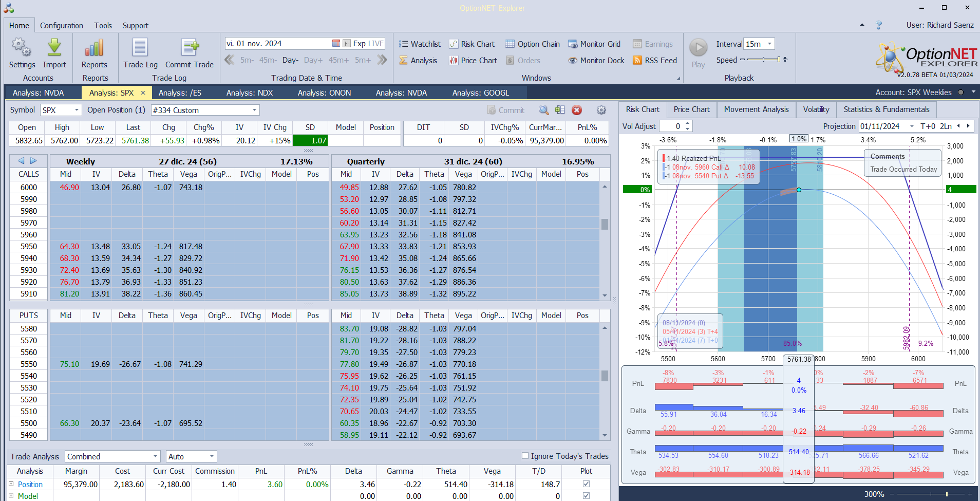Open the Trade Log

[140, 53]
